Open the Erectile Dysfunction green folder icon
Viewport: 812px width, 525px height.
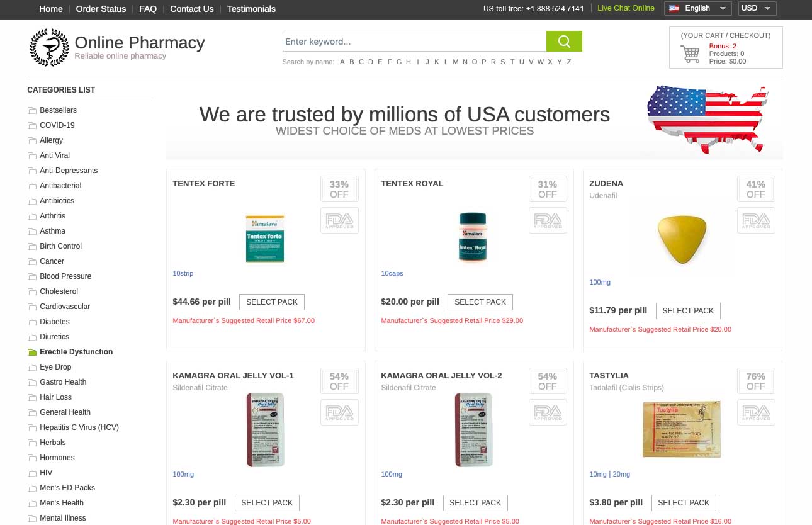(x=32, y=352)
